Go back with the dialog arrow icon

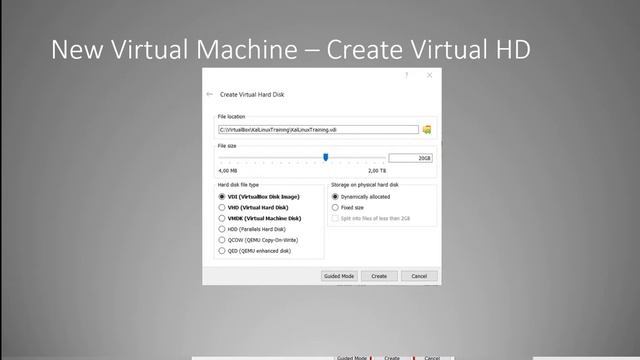point(209,94)
